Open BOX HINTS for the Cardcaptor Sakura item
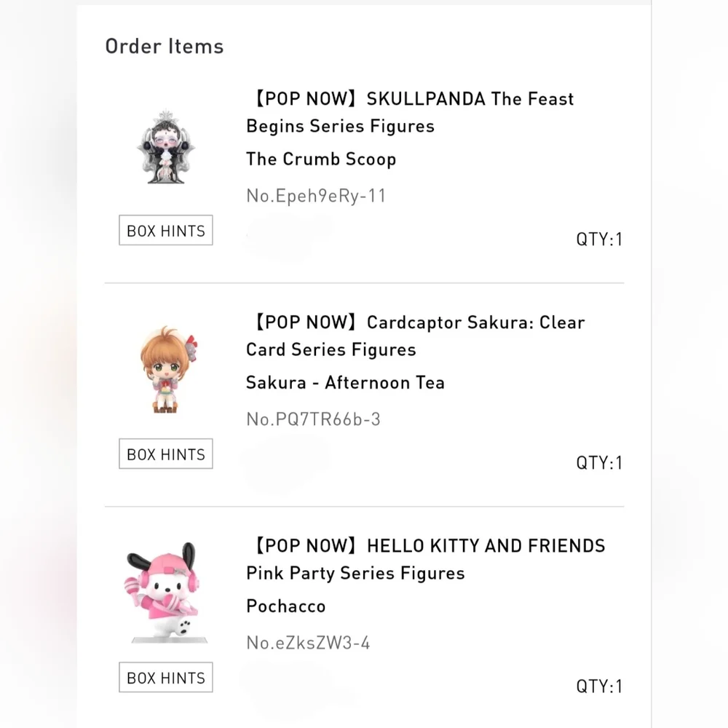Screen dimensions: 728x728 click(x=166, y=454)
